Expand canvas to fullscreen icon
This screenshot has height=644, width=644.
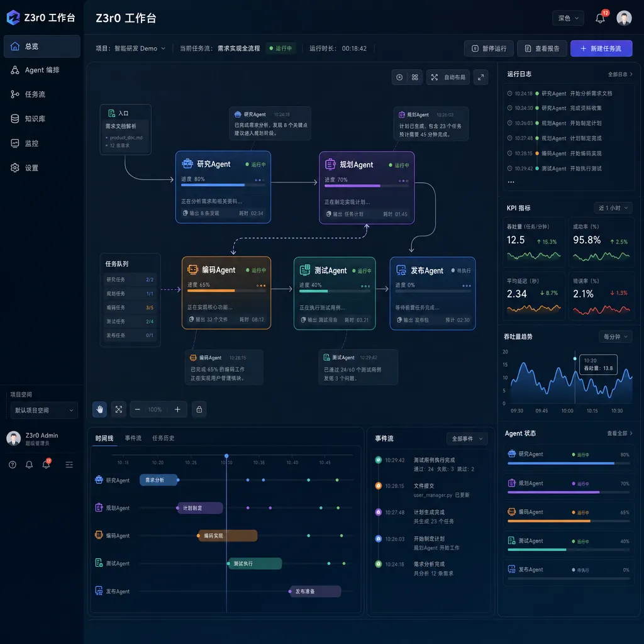click(480, 77)
